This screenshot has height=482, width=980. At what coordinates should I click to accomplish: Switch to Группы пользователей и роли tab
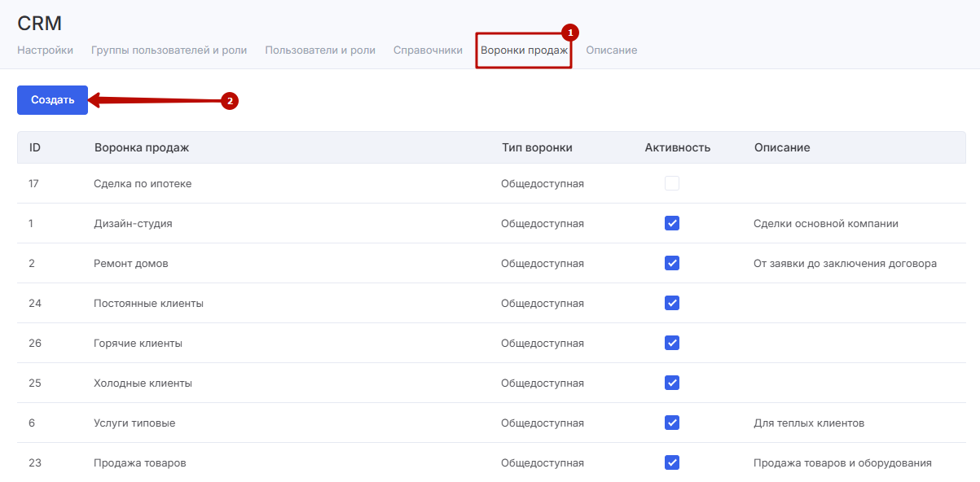tap(169, 50)
